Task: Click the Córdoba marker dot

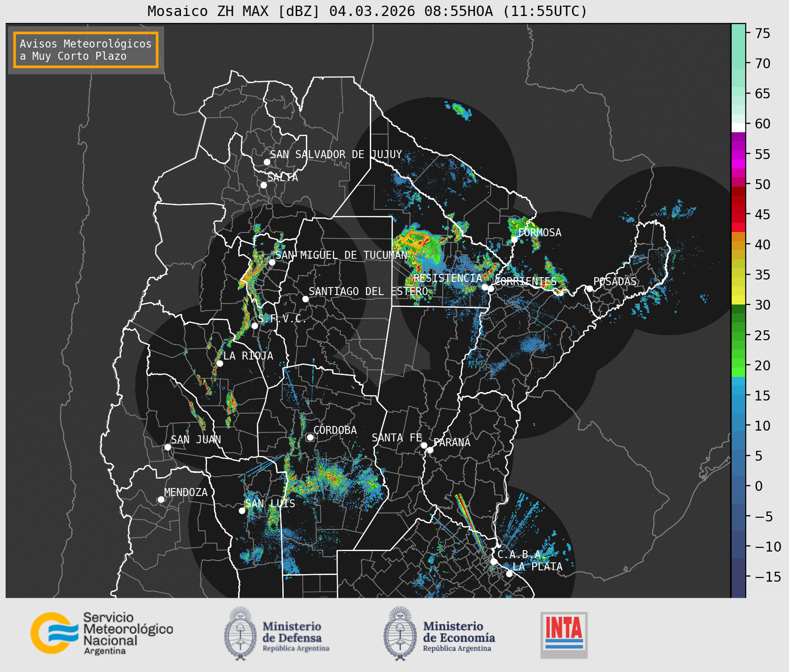Action: tap(310, 437)
